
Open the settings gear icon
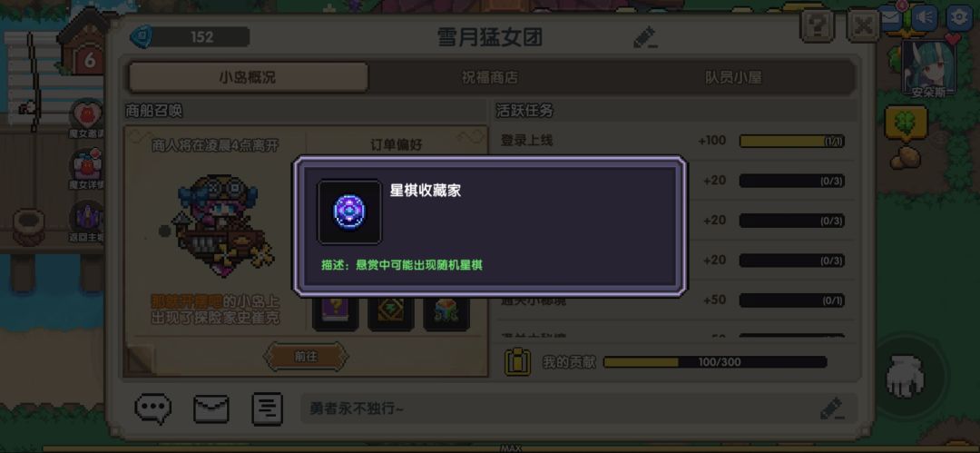[x=959, y=17]
